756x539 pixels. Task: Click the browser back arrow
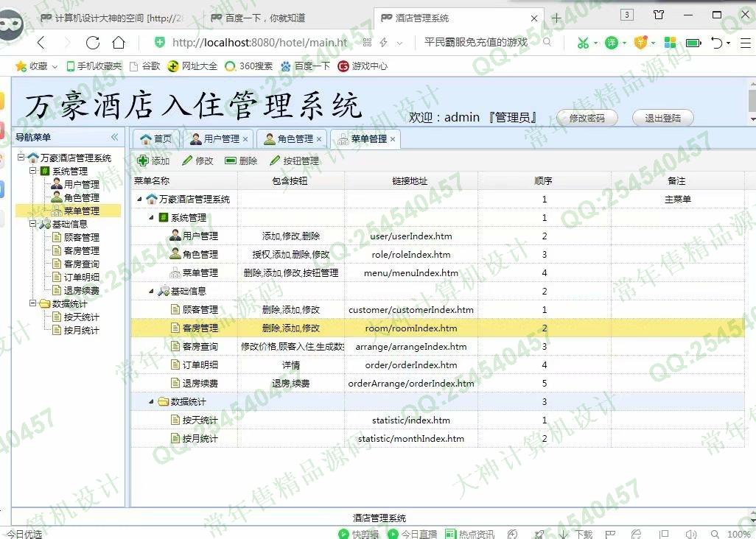point(41,43)
